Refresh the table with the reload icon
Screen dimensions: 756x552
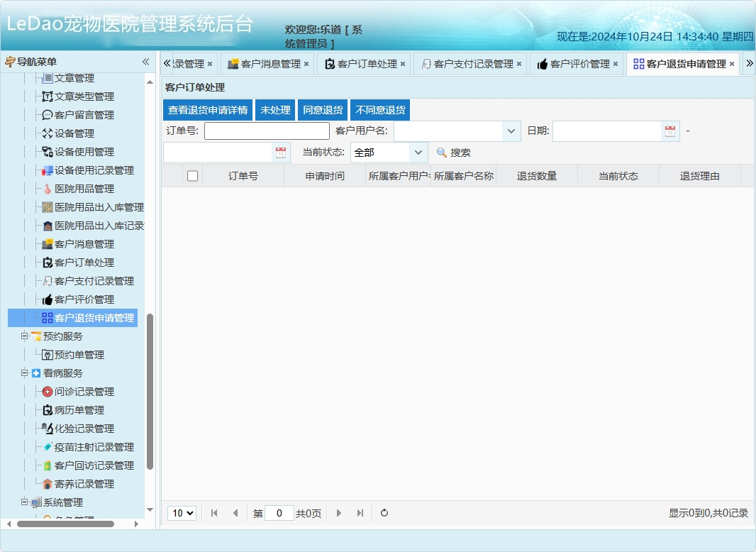click(384, 512)
